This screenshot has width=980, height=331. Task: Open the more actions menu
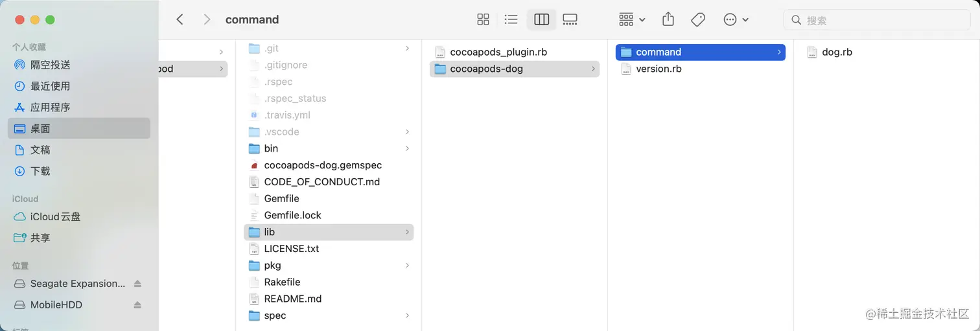(736, 19)
